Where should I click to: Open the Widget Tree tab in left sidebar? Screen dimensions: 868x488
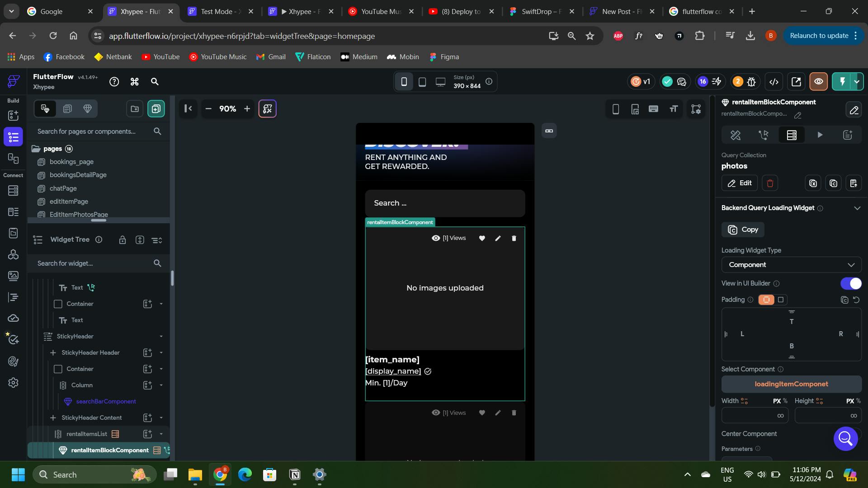tap(13, 137)
